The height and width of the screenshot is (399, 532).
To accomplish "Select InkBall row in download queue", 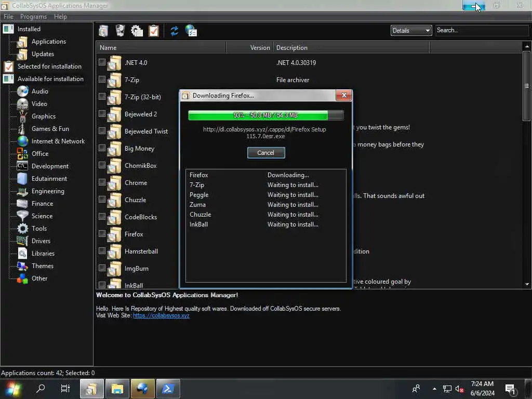I will point(265,224).
